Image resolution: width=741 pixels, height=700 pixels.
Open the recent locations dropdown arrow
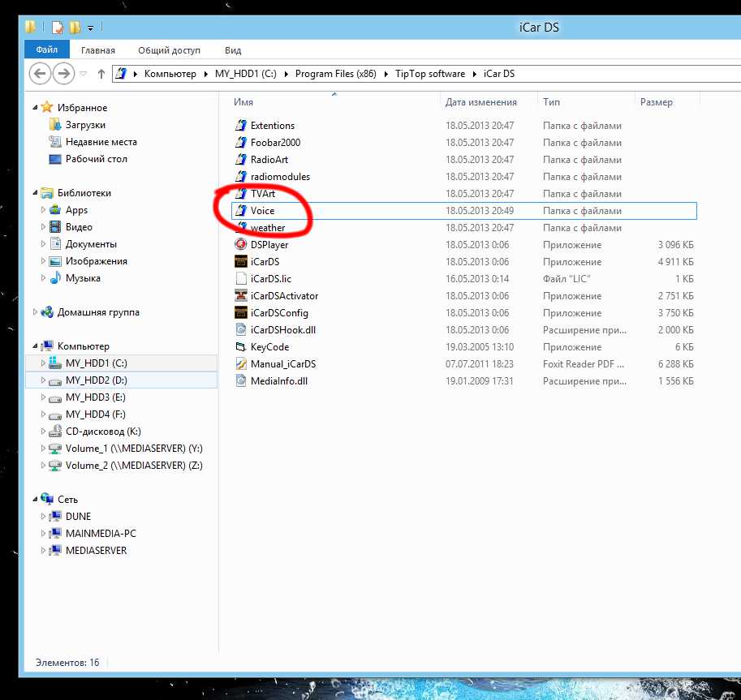click(x=84, y=74)
